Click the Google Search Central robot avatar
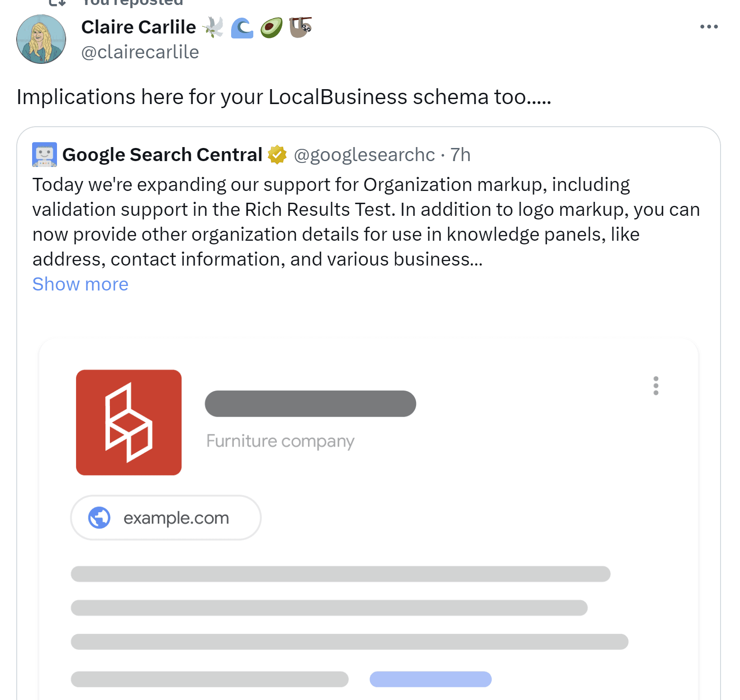 [44, 155]
